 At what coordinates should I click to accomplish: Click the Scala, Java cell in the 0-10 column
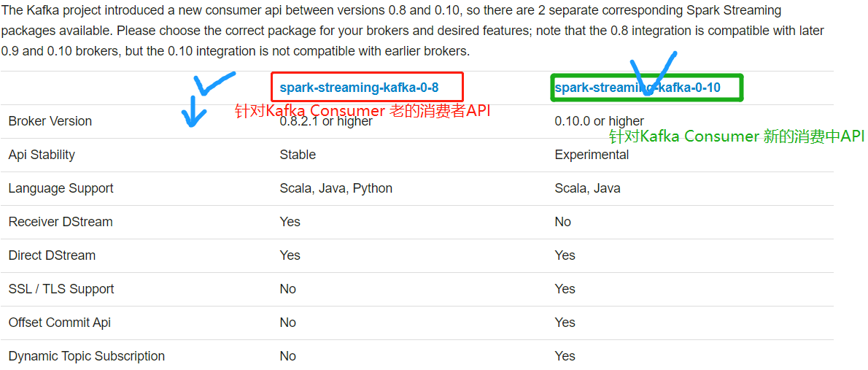coord(587,188)
